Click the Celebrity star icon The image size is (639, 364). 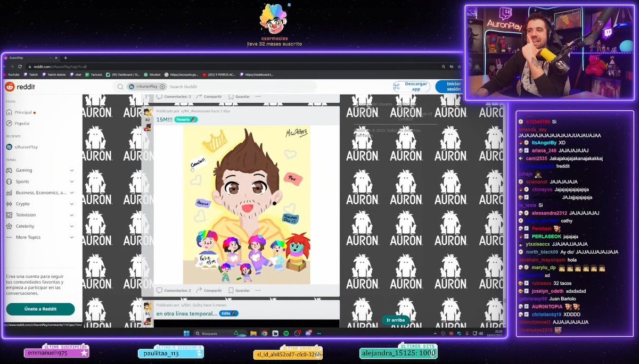9,226
